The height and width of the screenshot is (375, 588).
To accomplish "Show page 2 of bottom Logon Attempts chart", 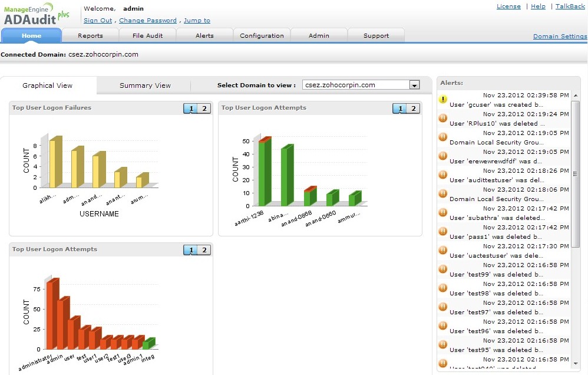I will click(x=204, y=250).
